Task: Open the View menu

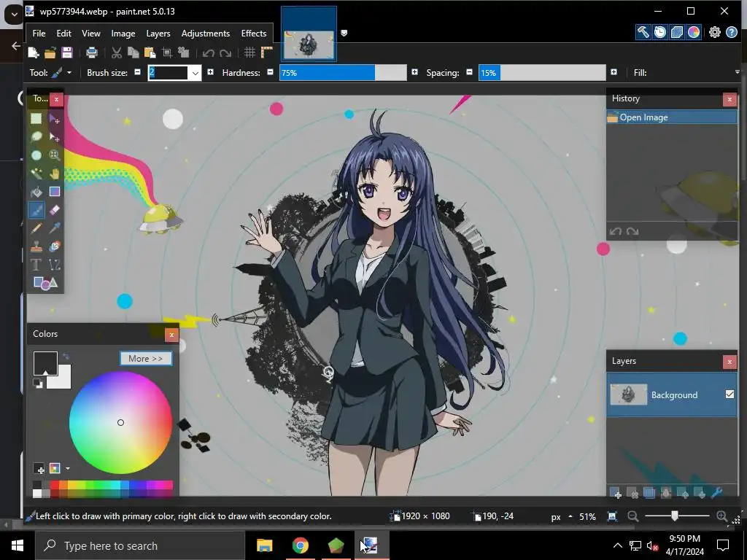Action: tap(91, 34)
